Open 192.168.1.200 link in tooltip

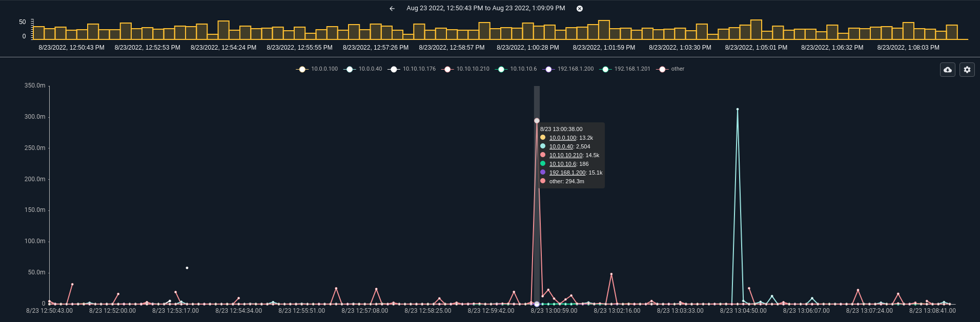pos(567,173)
